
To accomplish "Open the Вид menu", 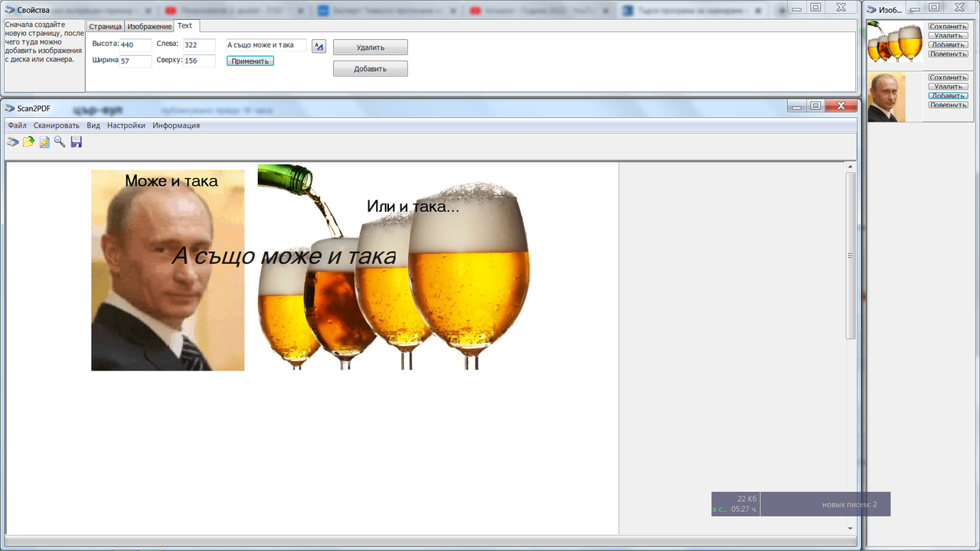I will [93, 126].
